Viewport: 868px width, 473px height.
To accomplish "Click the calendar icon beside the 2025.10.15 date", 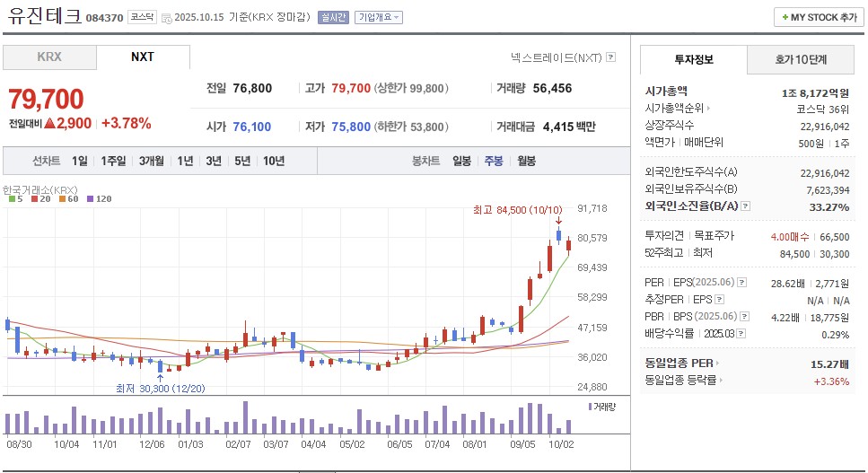I will tap(166, 18).
